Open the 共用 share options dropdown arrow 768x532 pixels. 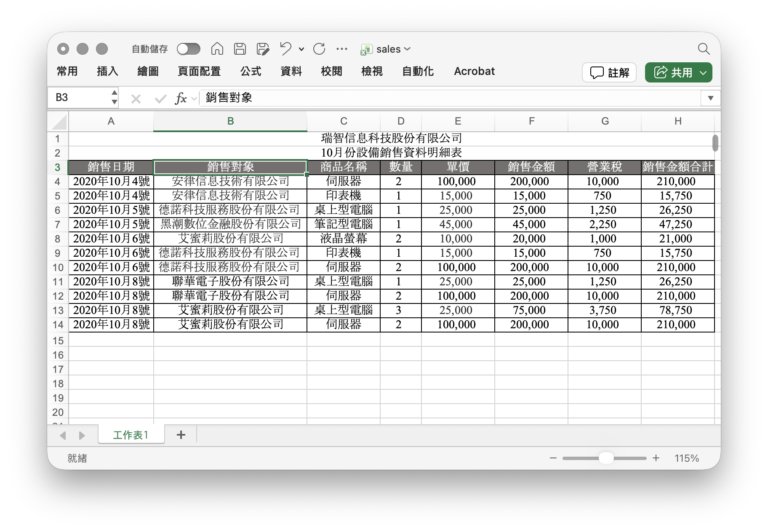pos(703,73)
